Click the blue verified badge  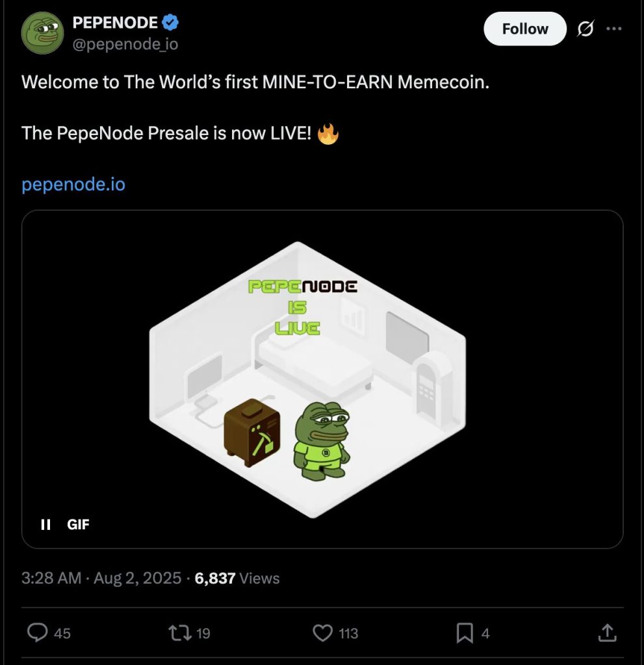coord(171,23)
